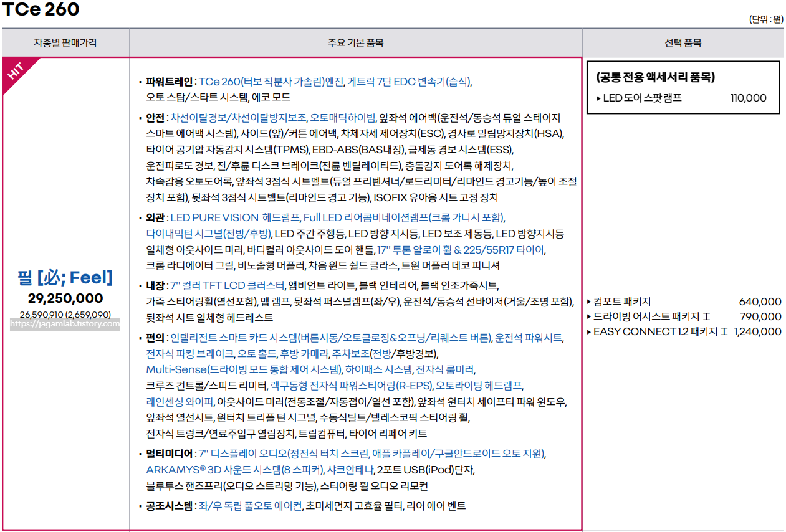Click the 110,000 accessory price

pos(748,98)
